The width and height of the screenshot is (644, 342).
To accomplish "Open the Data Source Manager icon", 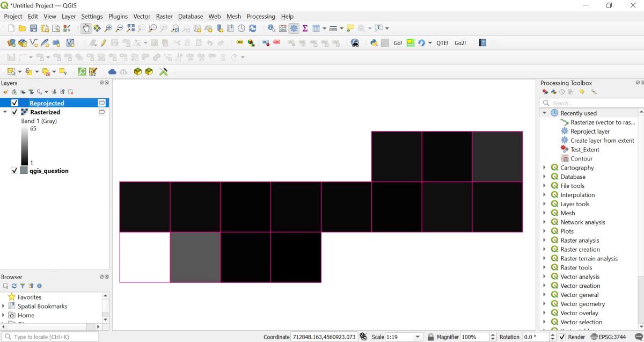I will [11, 43].
